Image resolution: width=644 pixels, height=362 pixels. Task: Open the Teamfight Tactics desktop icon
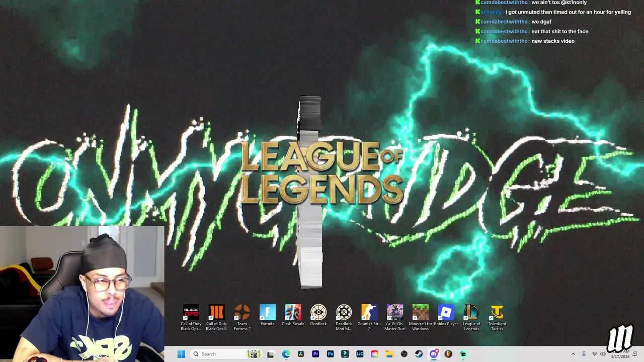pyautogui.click(x=497, y=317)
